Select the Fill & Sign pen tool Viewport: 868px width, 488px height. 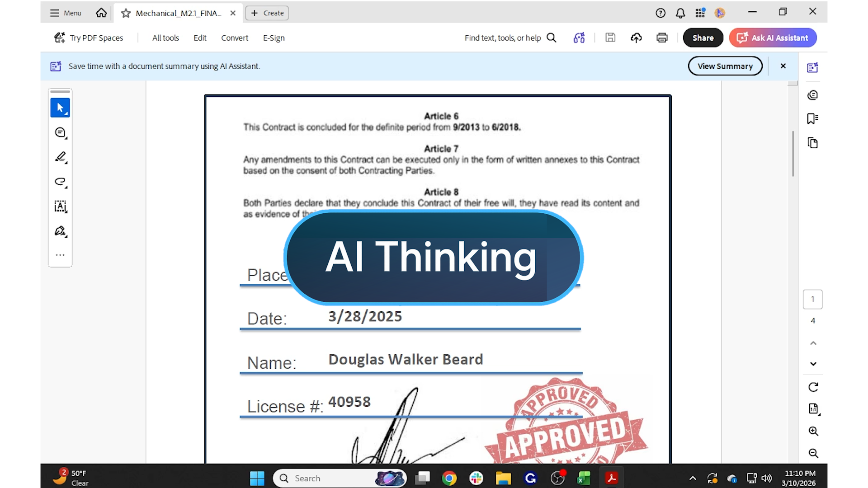point(60,231)
